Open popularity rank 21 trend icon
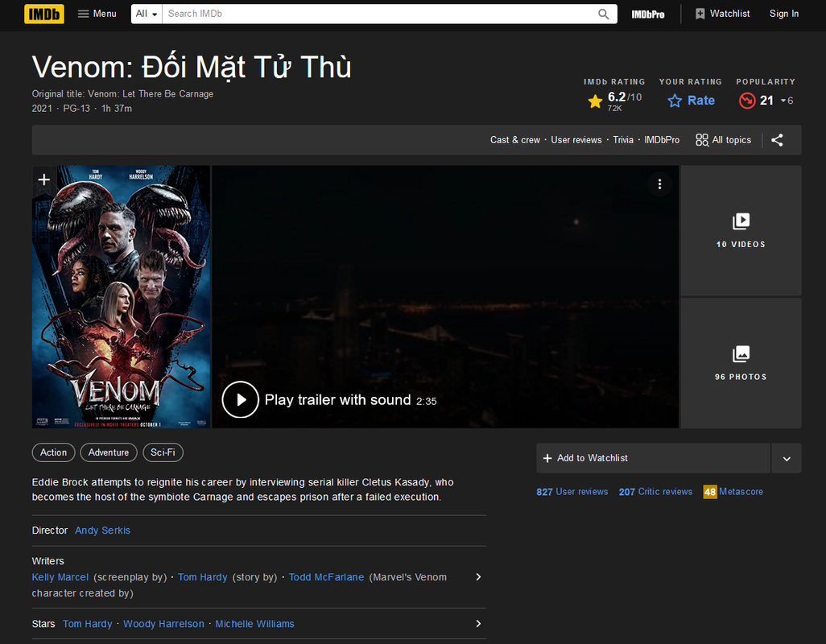This screenshot has height=644, width=826. [x=747, y=101]
